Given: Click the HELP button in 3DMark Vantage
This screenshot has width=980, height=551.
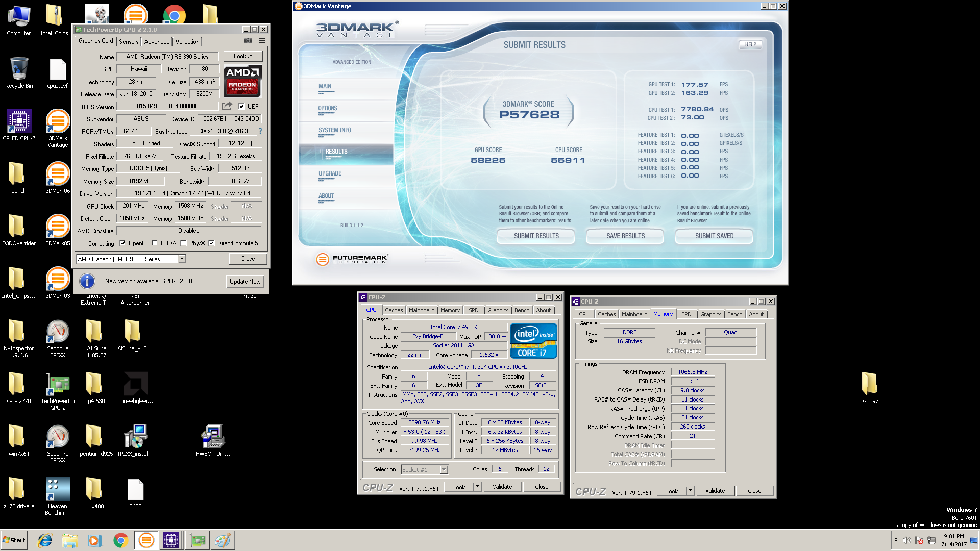Looking at the screenshot, I should point(750,44).
